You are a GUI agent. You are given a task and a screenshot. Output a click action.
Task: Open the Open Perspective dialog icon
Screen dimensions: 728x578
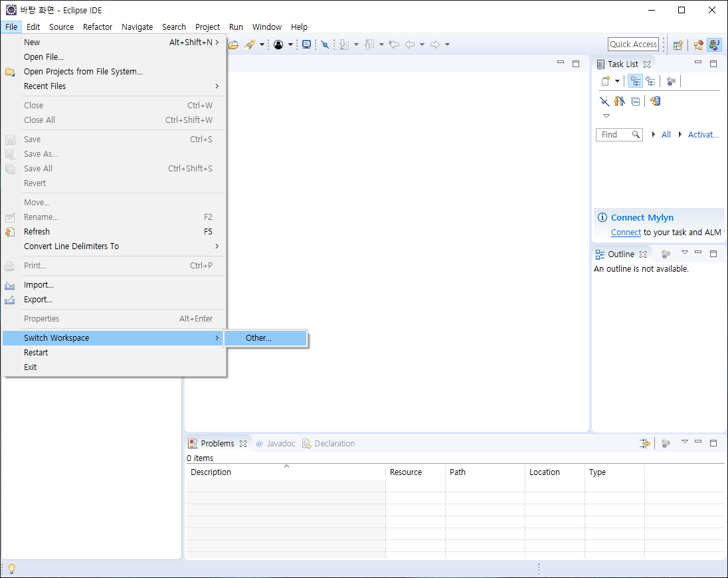pos(678,45)
